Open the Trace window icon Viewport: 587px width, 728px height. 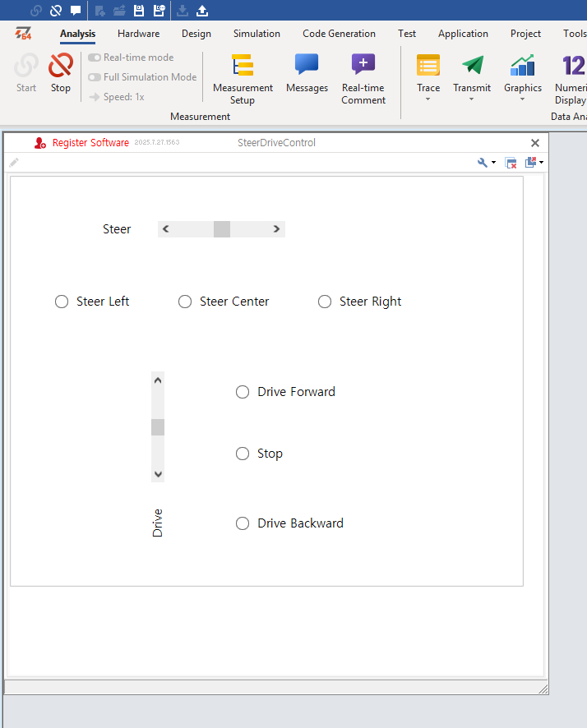tap(428, 65)
